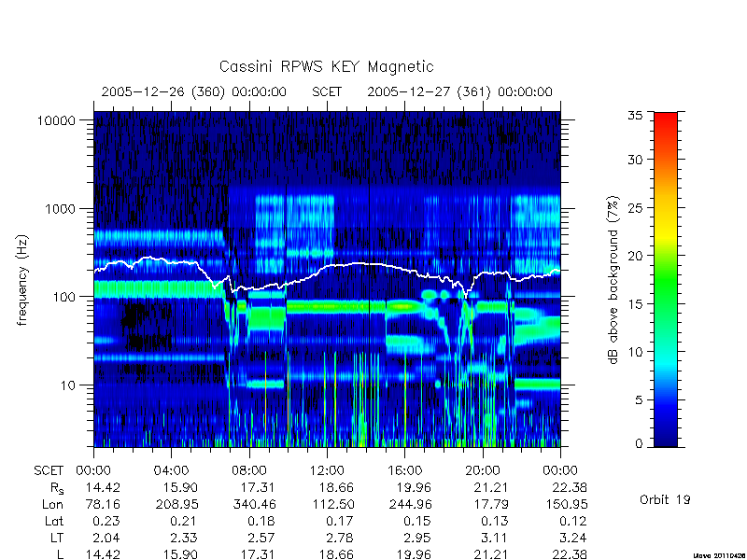Click '18.66' in the Rs row

pos(336,487)
